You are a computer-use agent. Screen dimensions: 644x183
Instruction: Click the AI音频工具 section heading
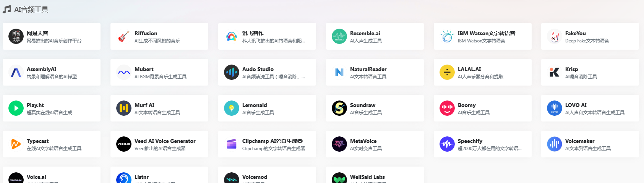point(31,10)
